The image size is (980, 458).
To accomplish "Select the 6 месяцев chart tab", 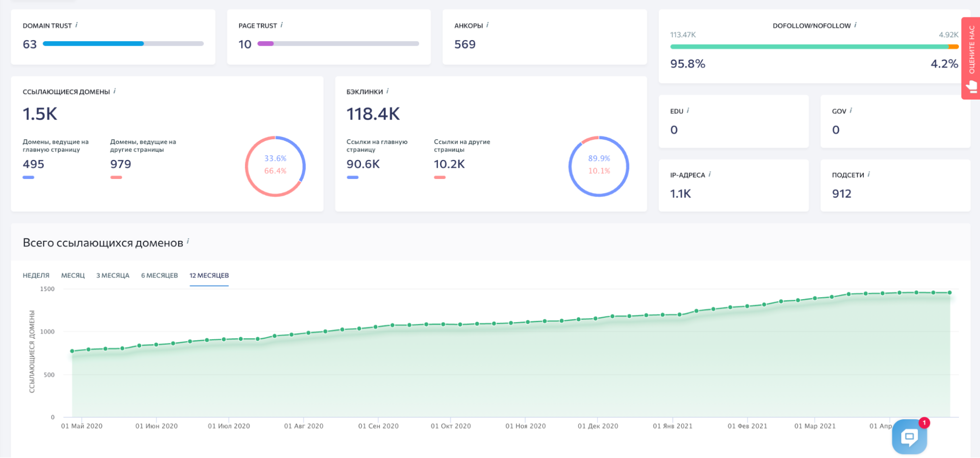I will (159, 276).
